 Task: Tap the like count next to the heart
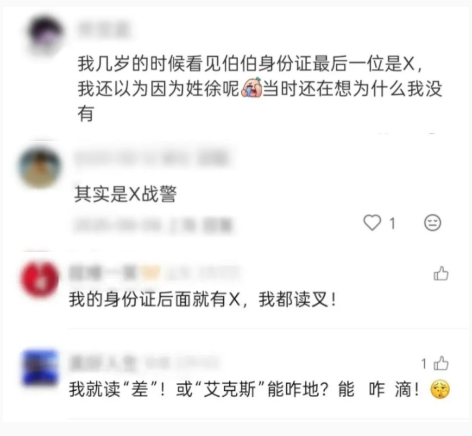[393, 223]
